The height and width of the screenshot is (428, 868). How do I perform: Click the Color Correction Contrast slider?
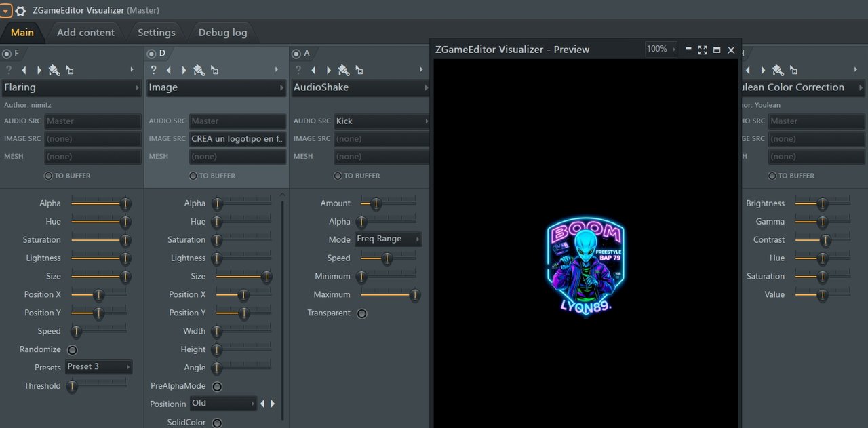823,240
